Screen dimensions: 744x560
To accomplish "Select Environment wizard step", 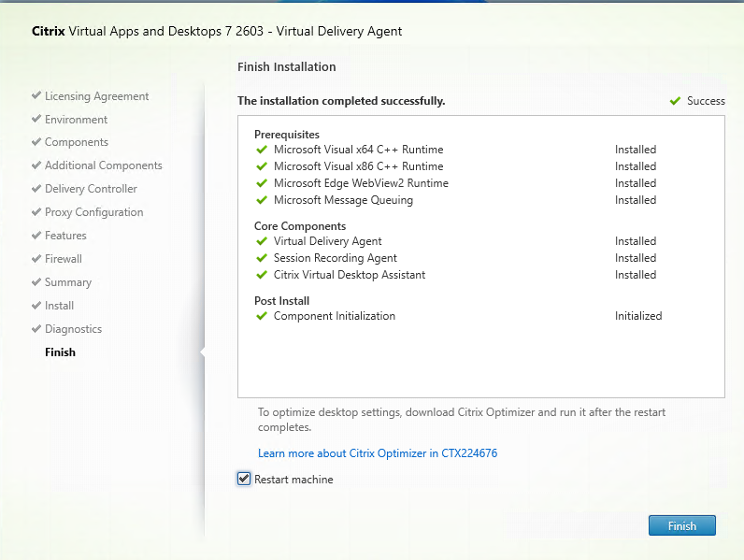I will [76, 120].
